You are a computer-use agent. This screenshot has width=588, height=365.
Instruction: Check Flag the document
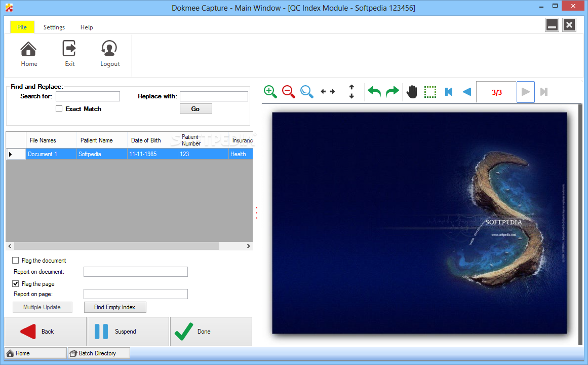15,260
